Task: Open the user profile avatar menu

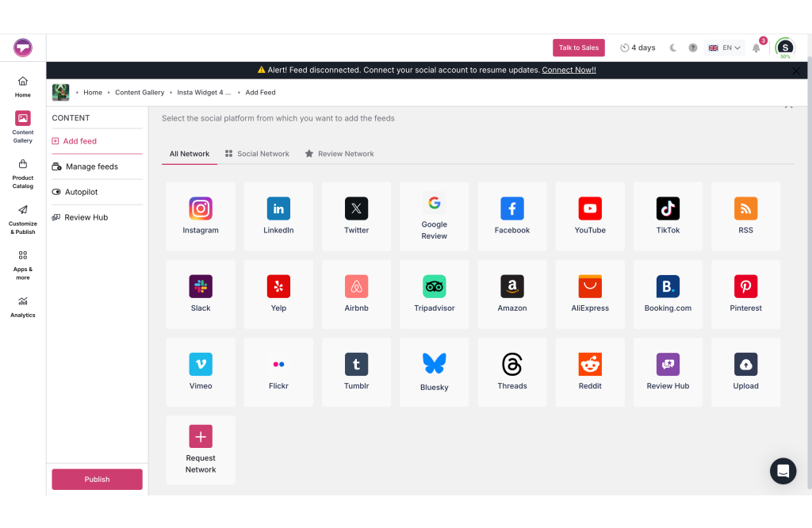Action: (x=785, y=48)
